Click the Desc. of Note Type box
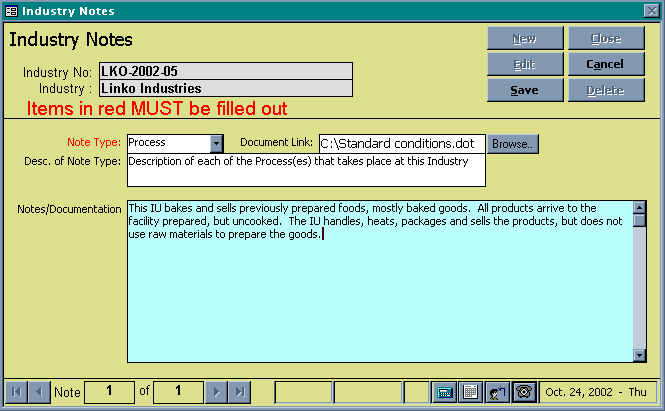 pos(306,170)
